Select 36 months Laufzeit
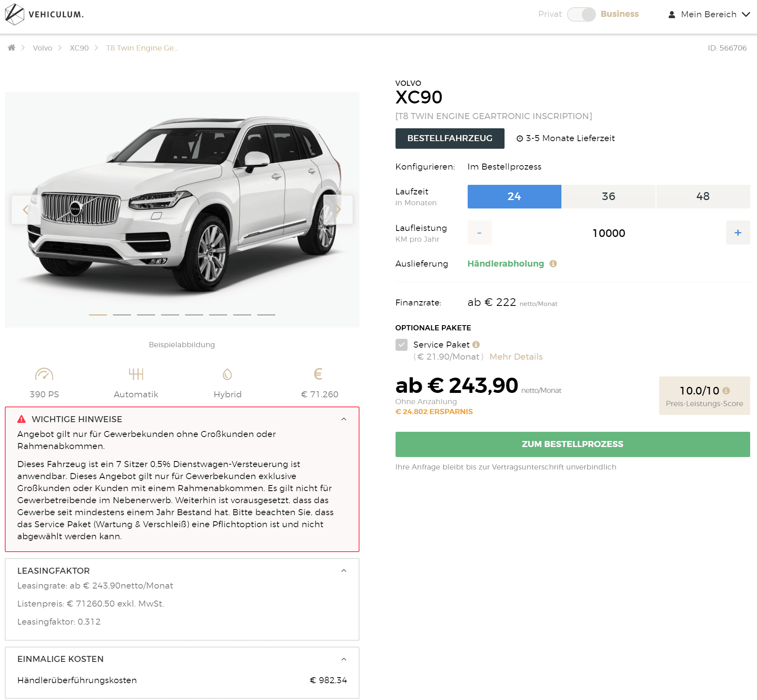The width and height of the screenshot is (757, 700). coord(608,196)
